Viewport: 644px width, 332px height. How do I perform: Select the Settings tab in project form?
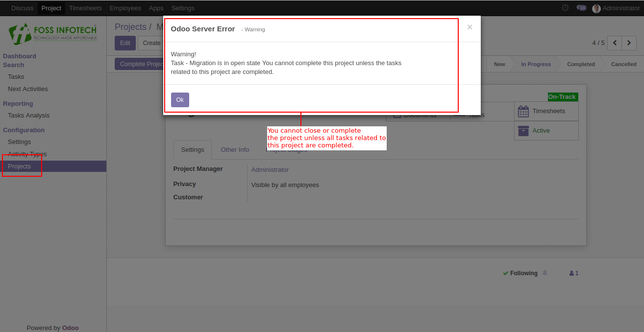click(193, 150)
